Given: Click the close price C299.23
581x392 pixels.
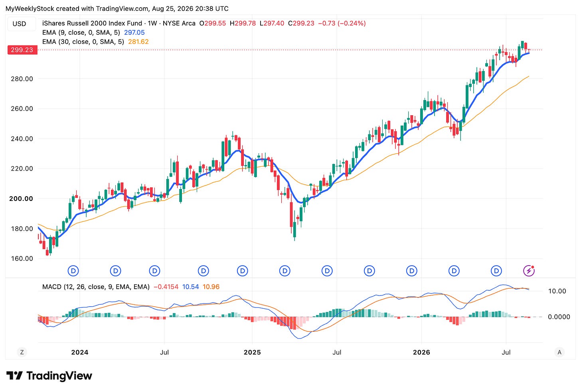Looking at the screenshot, I should pyautogui.click(x=301, y=23).
